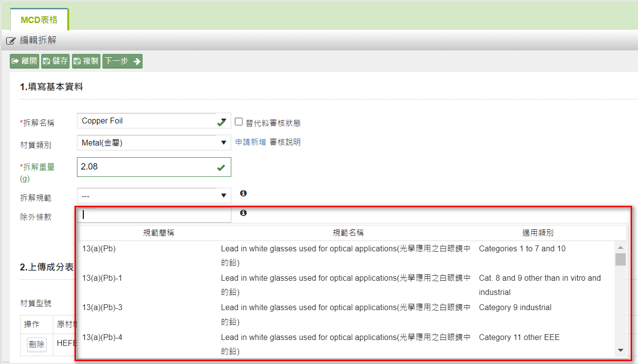Click the list scrollbar thumb
The image size is (638, 364).
tap(620, 259)
